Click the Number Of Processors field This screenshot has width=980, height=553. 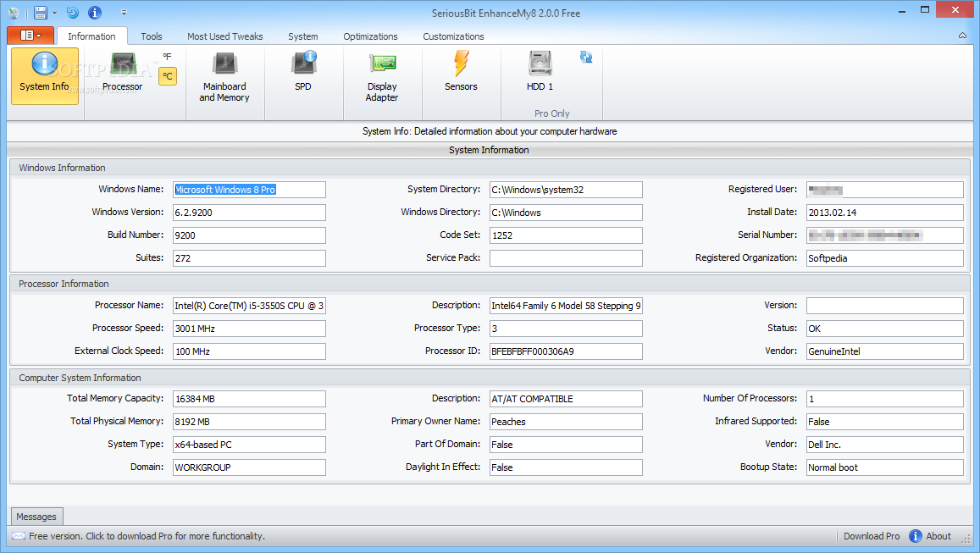(x=885, y=399)
